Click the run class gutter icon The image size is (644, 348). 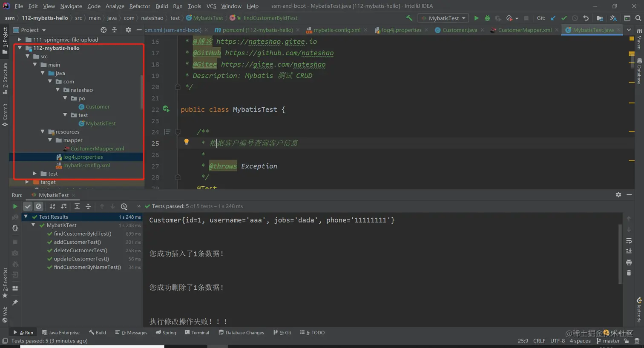tap(166, 109)
